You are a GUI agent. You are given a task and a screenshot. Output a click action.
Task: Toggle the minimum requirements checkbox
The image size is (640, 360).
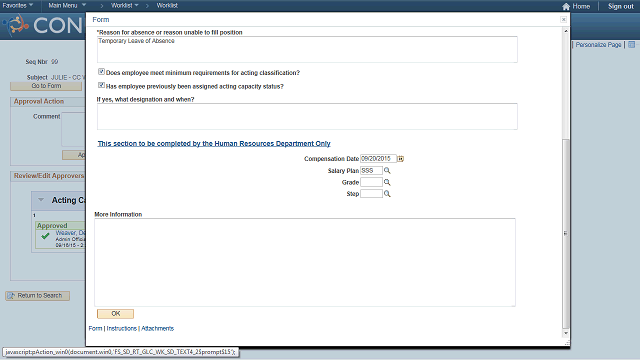tap(101, 72)
